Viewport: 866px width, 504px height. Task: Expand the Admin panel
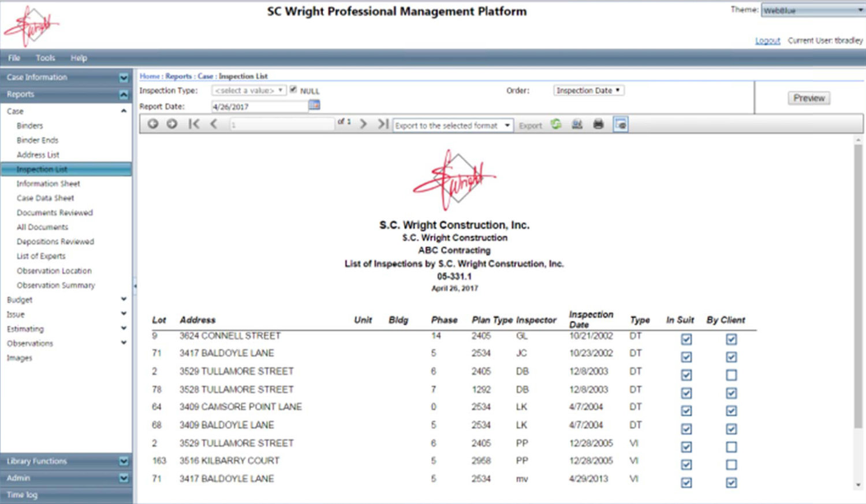click(124, 477)
